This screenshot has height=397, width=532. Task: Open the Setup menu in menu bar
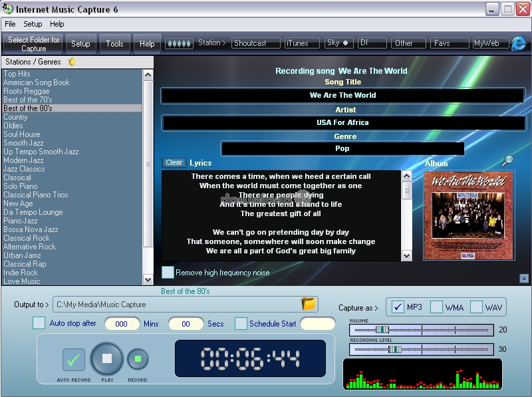click(33, 24)
